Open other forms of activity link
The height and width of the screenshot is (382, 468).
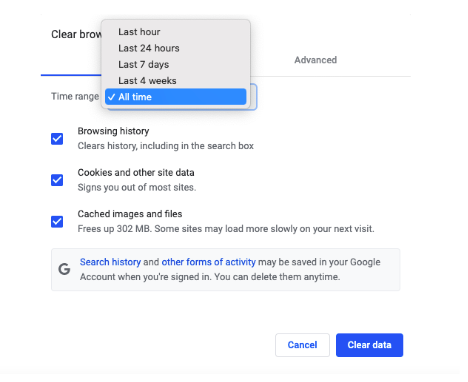(x=209, y=262)
